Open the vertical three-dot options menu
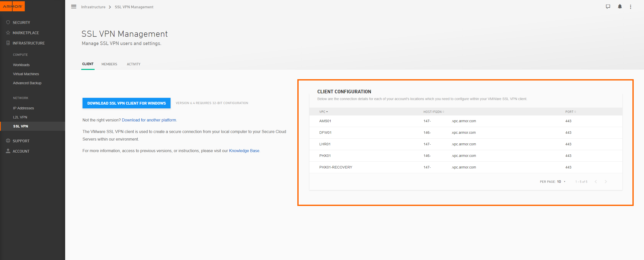This screenshot has width=644, height=260. tap(630, 7)
